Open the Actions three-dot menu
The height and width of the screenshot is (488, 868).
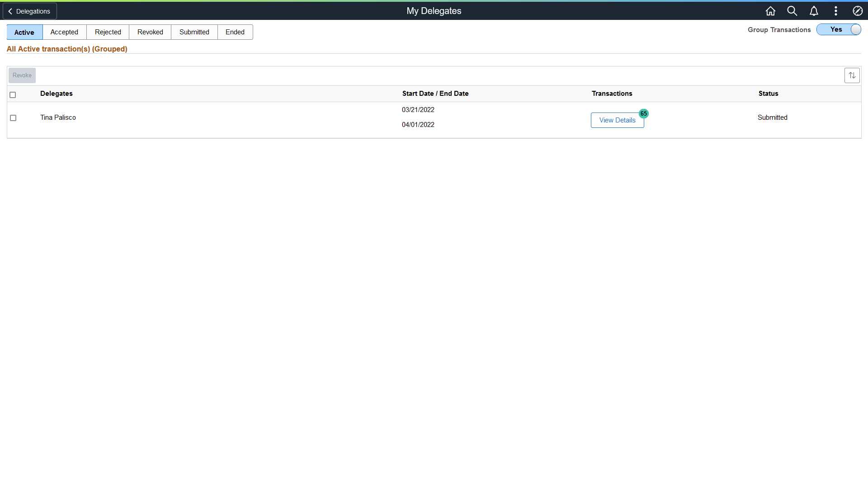pyautogui.click(x=835, y=11)
